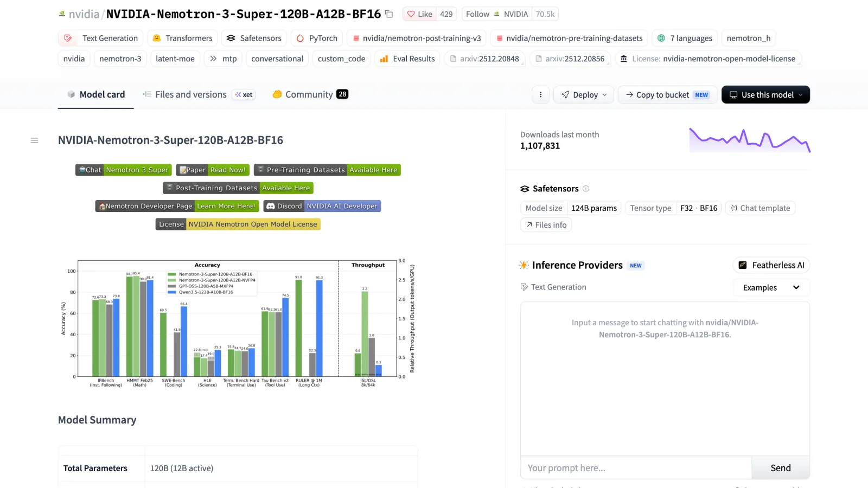Open Files info arrow link
The height and width of the screenshot is (488, 868).
[546, 225]
